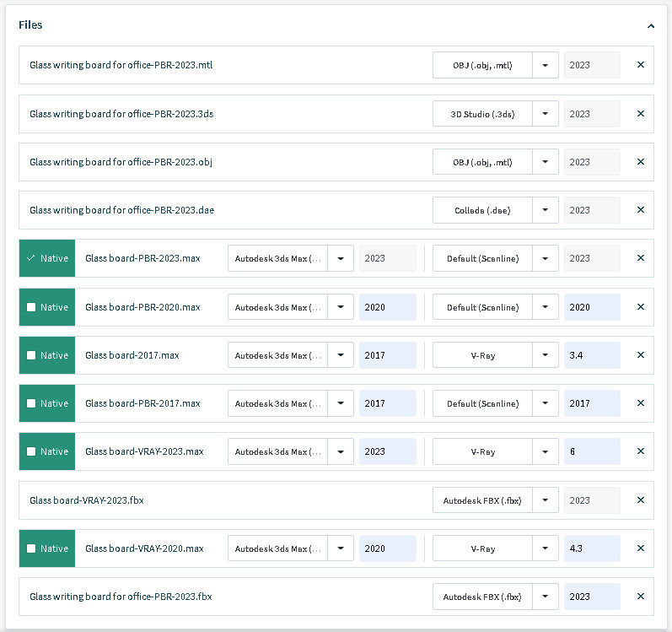Viewport: 672px width, 632px height.
Task: Delete the PBR-2023.dae file row
Action: coord(641,210)
